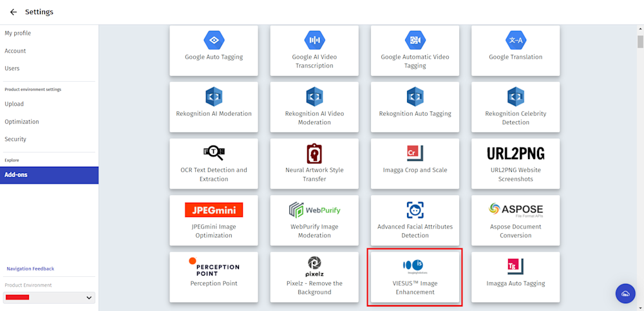
Task: Open the Upload settings page
Action: click(14, 104)
